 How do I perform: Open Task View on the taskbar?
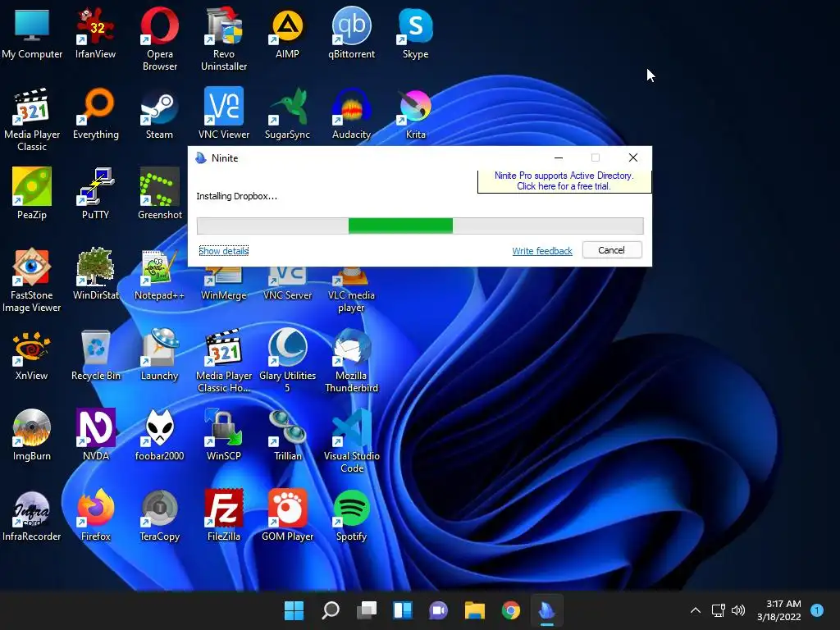pos(367,610)
